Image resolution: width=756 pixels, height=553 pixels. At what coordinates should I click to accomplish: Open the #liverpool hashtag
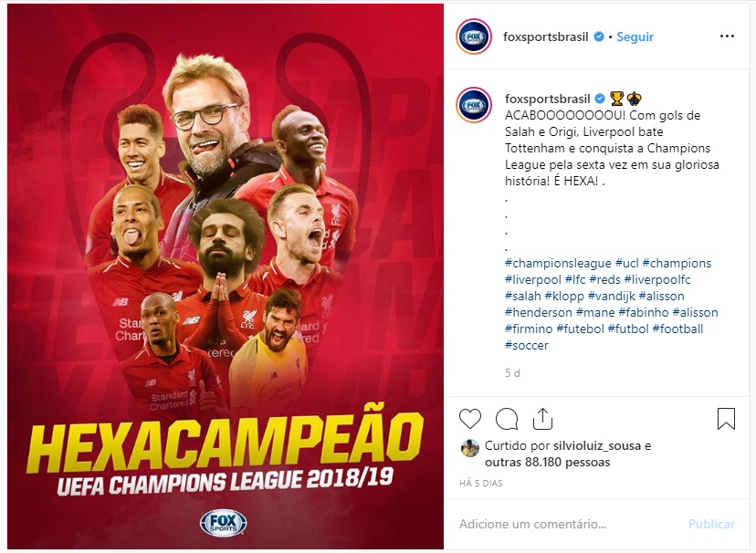click(x=533, y=280)
